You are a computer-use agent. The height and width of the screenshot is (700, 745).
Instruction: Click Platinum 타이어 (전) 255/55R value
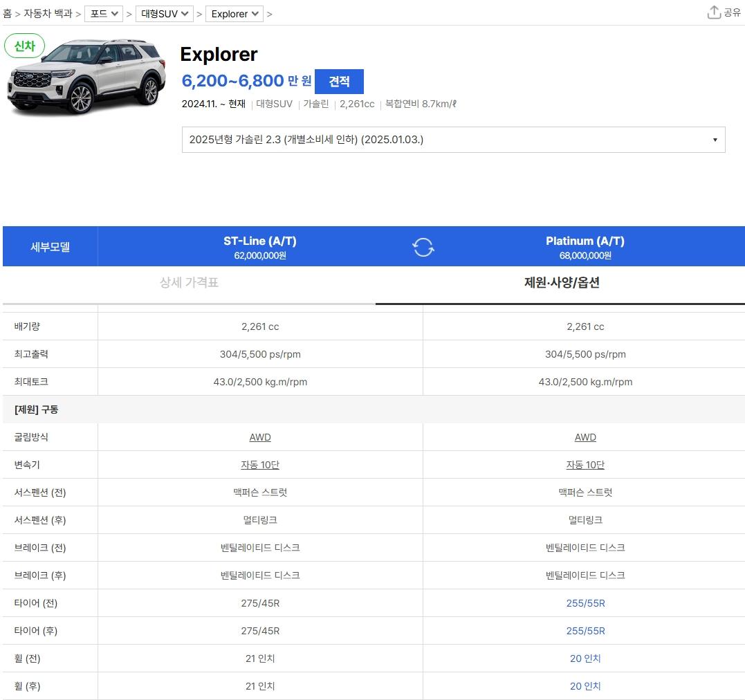585,603
